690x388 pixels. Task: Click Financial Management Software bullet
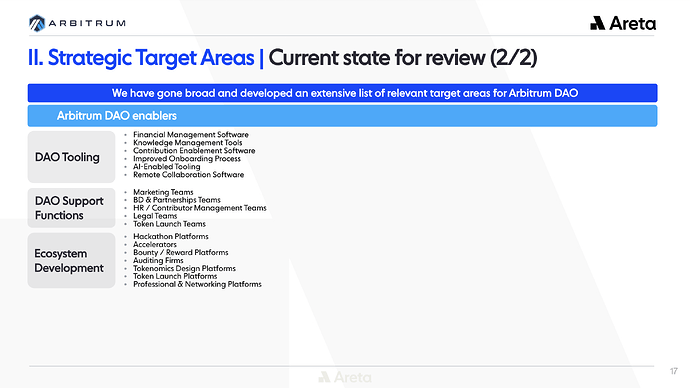(x=191, y=135)
